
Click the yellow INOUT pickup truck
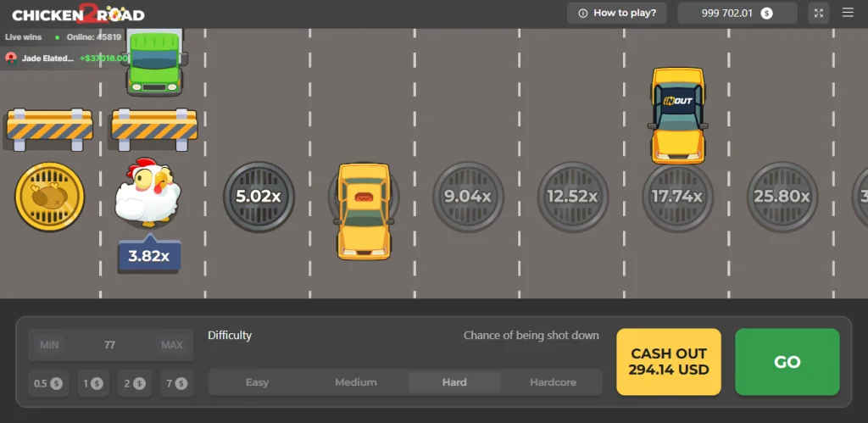(x=677, y=116)
